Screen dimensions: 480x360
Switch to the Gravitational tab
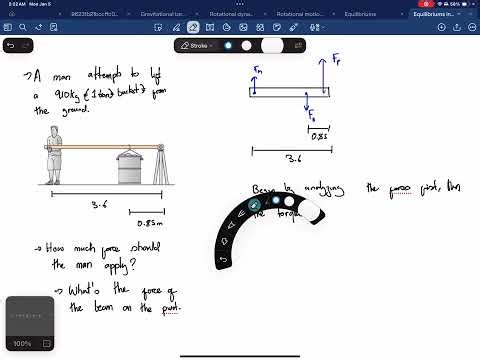[162, 14]
